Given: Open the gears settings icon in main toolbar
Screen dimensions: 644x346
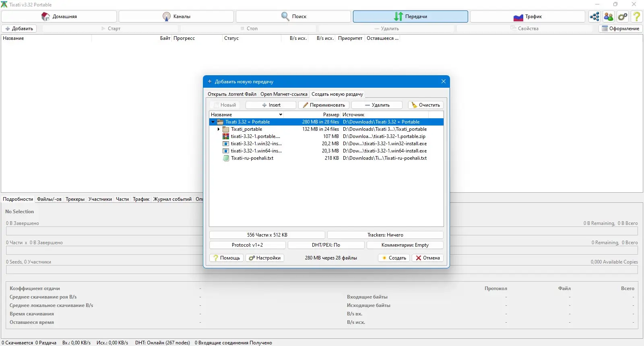Looking at the screenshot, I should coord(623,16).
